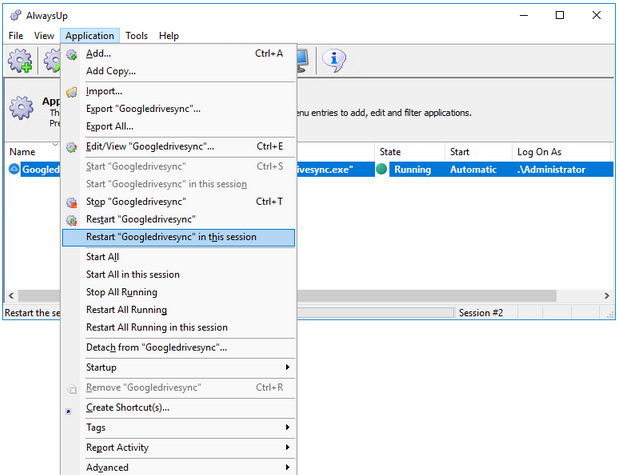This screenshot has height=475, width=618.
Task: Click the About info speech bubble icon
Action: coord(334,60)
